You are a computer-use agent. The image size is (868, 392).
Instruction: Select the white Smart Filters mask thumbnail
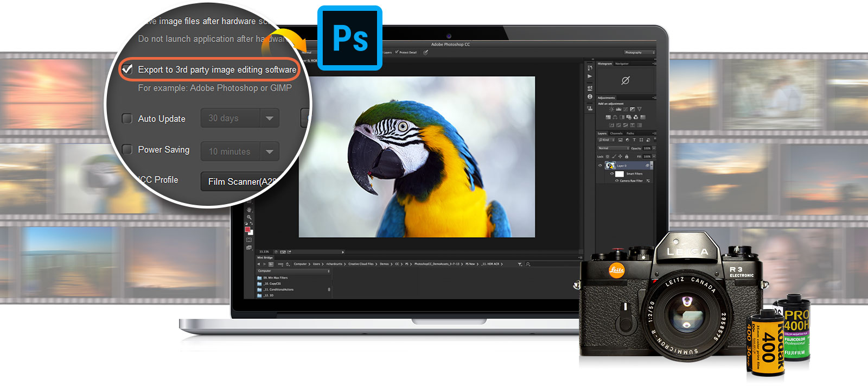point(620,174)
